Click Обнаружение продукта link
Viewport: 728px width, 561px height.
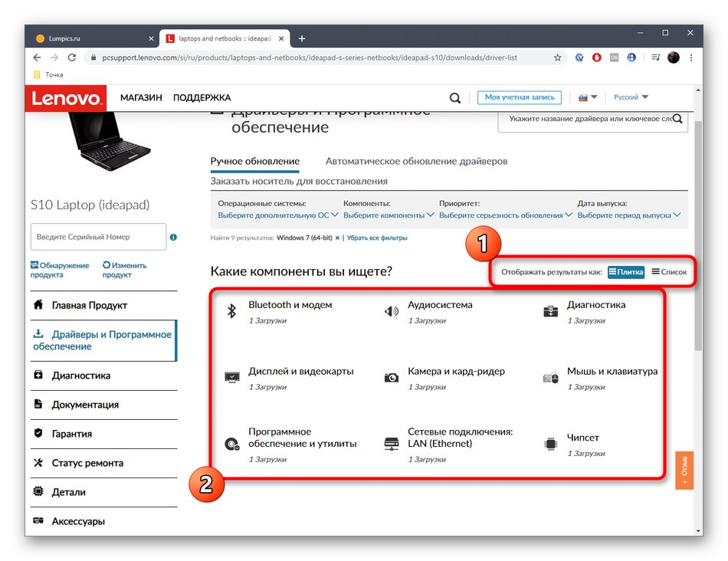(x=60, y=271)
